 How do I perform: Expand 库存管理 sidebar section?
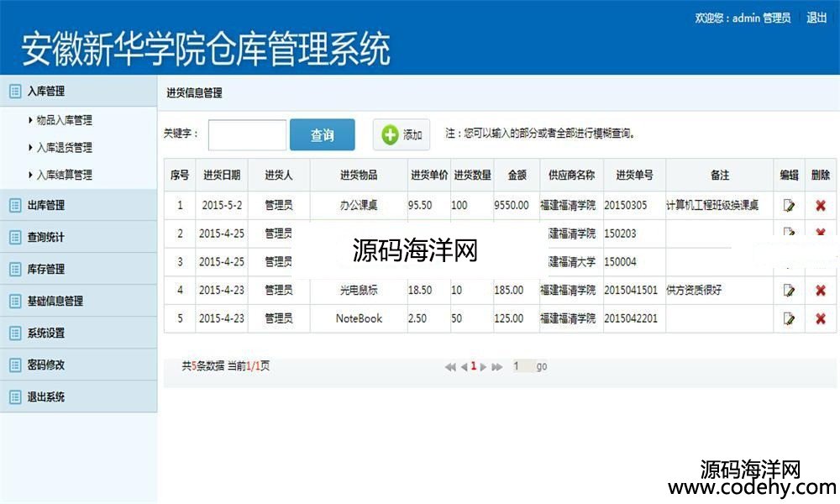pyautogui.click(x=45, y=269)
